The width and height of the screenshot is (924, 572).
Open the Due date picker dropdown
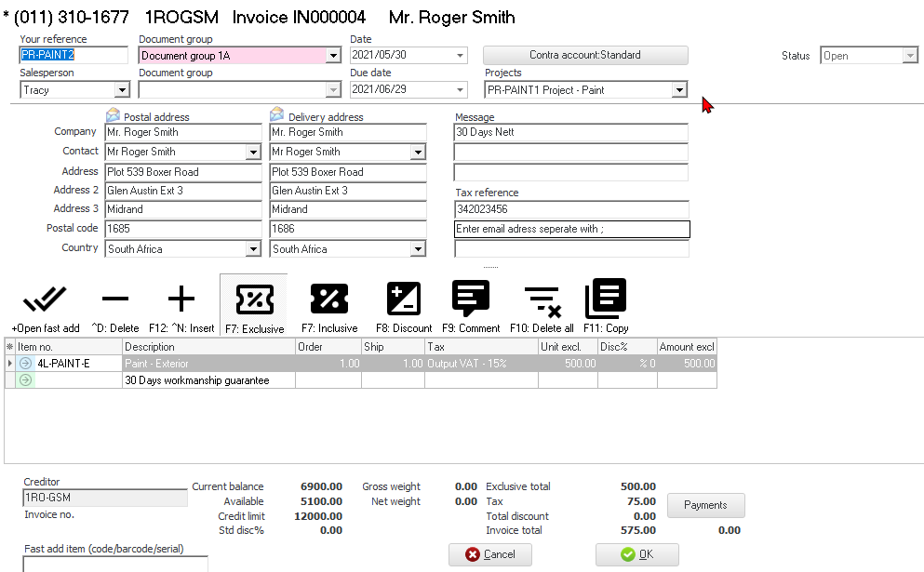click(x=460, y=90)
